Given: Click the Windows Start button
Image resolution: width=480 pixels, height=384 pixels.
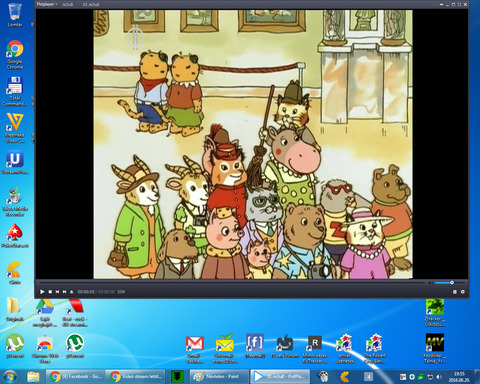Looking at the screenshot, I should click(x=10, y=377).
